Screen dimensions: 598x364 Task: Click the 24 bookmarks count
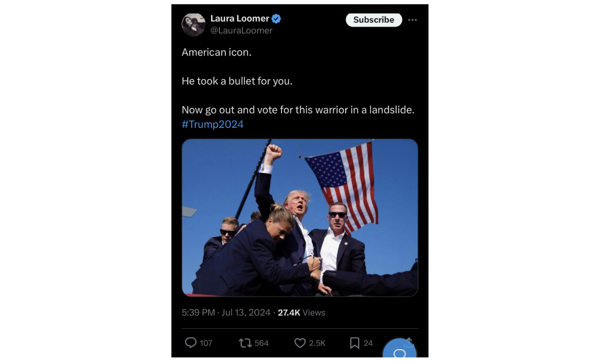[368, 343]
